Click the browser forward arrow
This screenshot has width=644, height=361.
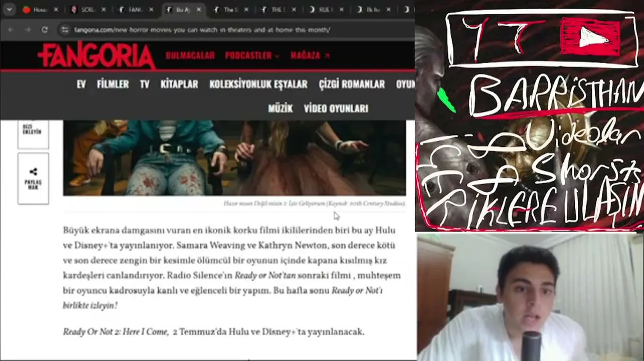[28, 30]
